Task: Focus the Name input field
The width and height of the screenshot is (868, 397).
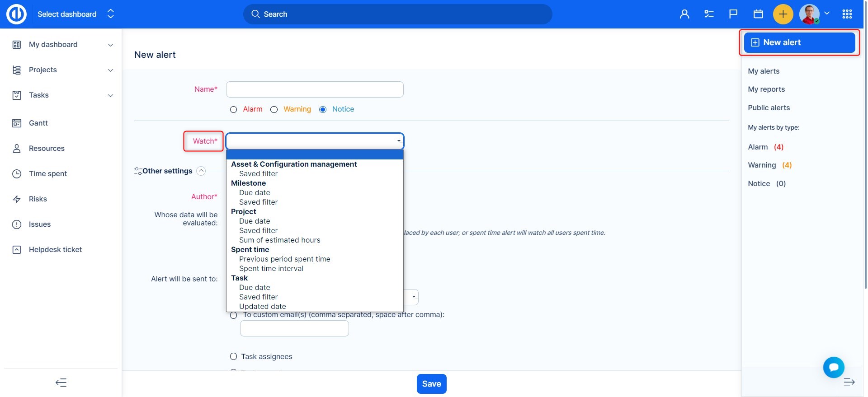Action: (315, 89)
